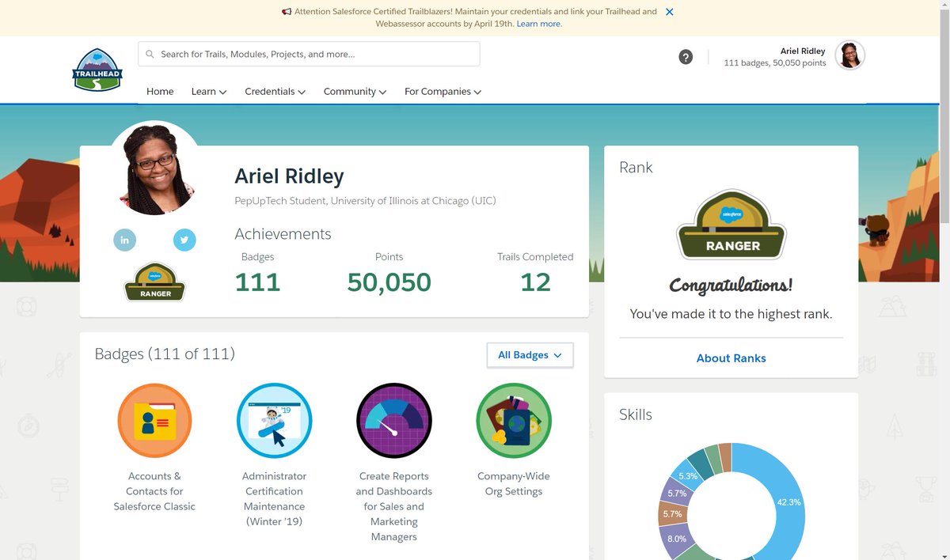Open the LinkedIn profile icon
This screenshot has width=950, height=560.
[x=124, y=240]
